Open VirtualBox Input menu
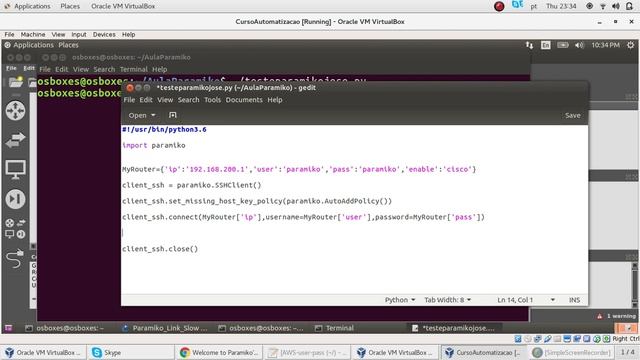640x360 pixels. coord(78,35)
